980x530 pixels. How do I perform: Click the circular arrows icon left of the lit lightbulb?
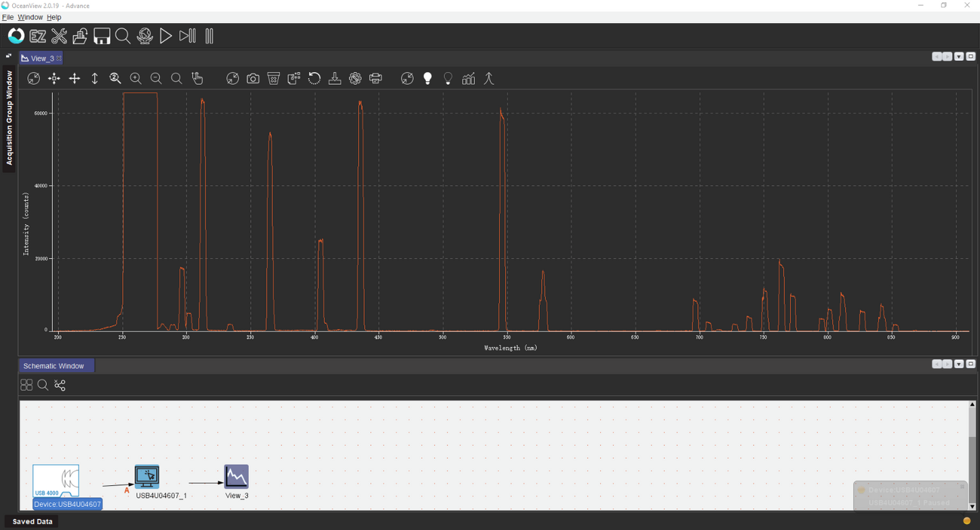click(x=407, y=79)
